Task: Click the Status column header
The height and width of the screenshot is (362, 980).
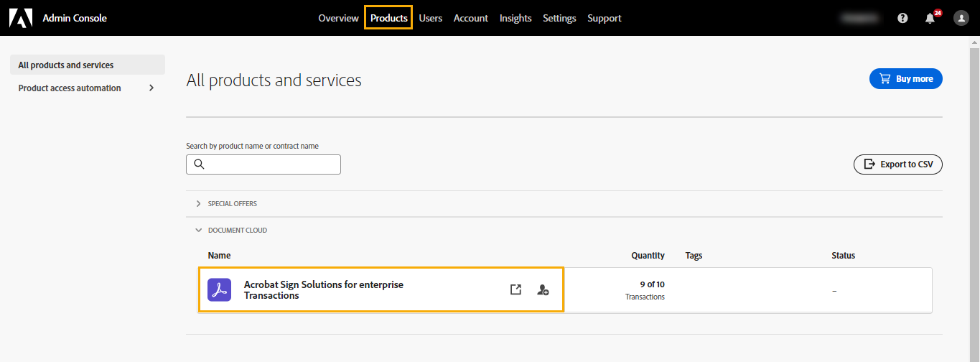Action: [844, 256]
